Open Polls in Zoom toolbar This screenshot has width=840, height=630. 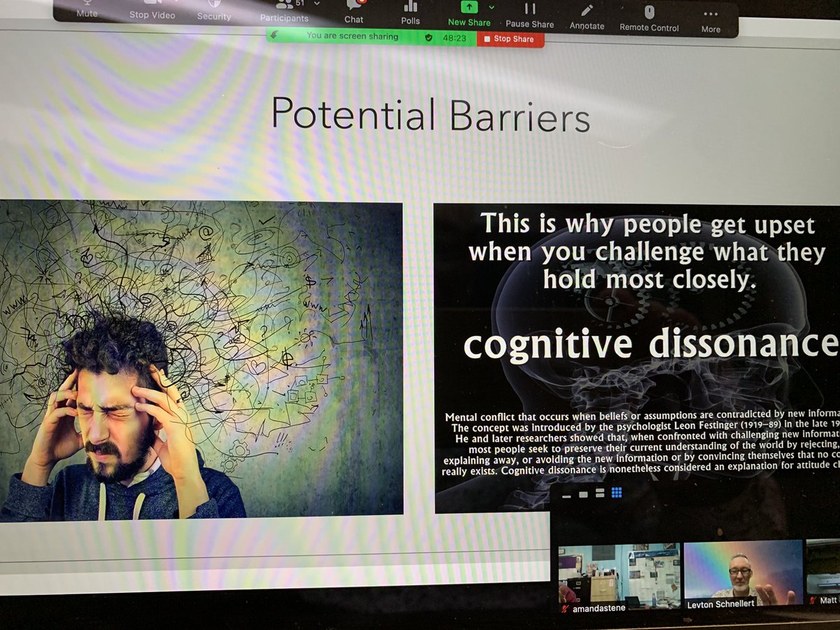tap(411, 13)
